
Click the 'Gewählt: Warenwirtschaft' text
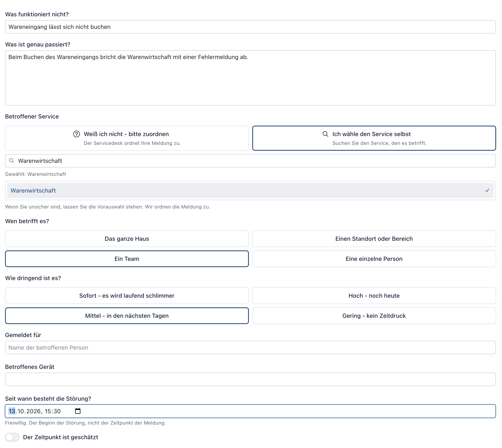point(35,174)
